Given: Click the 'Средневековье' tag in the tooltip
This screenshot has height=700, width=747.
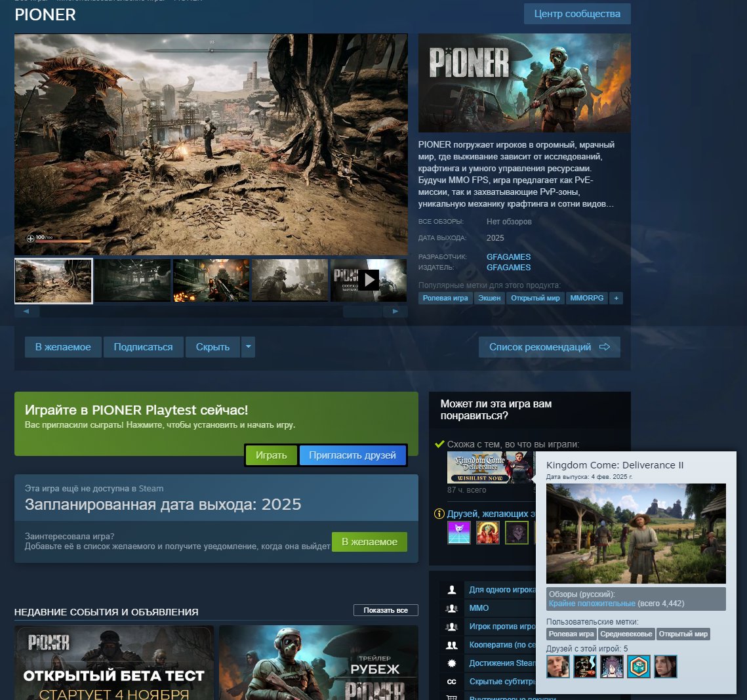Looking at the screenshot, I should 626,634.
